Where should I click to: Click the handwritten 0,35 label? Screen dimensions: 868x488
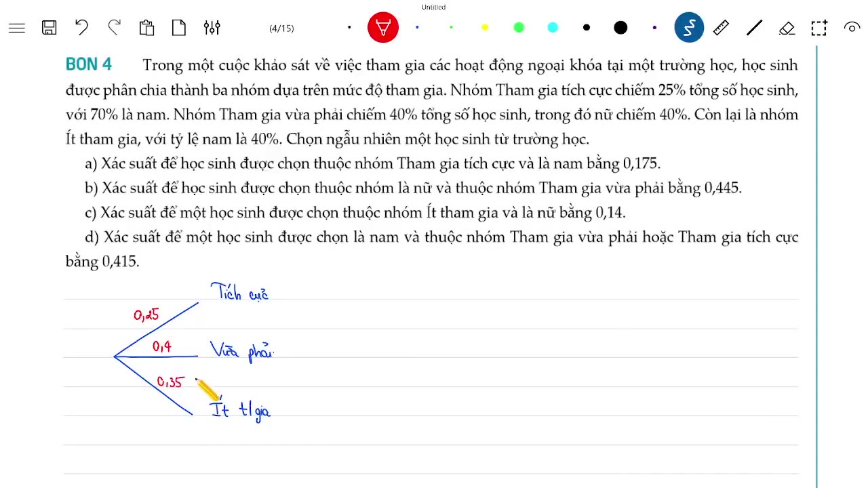[170, 382]
